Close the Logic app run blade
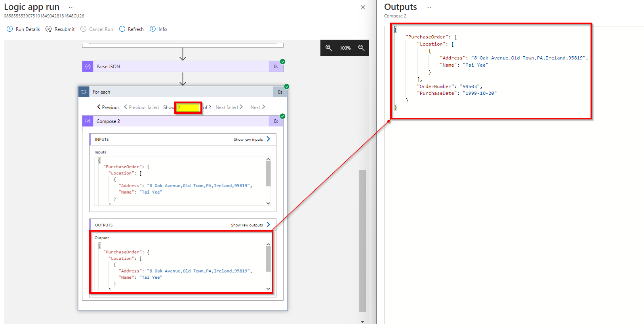The image size is (644, 324). click(363, 7)
